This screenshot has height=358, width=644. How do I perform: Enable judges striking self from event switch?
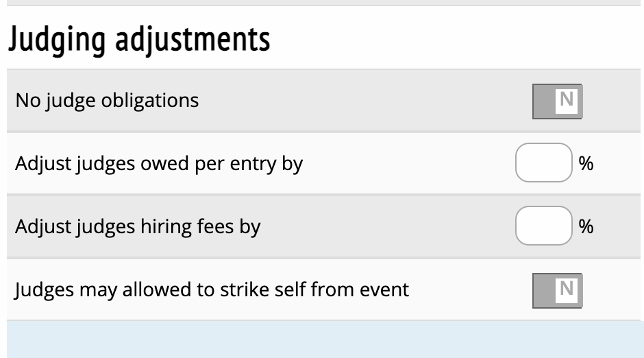coord(557,290)
